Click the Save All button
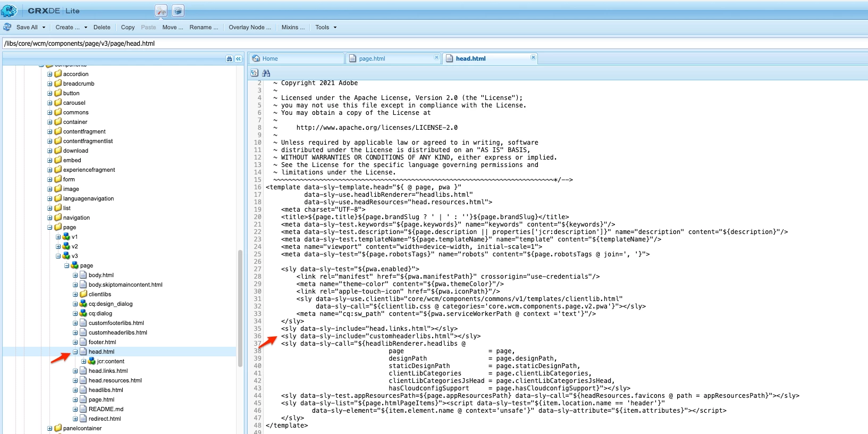Image resolution: width=868 pixels, height=434 pixels. 27,27
